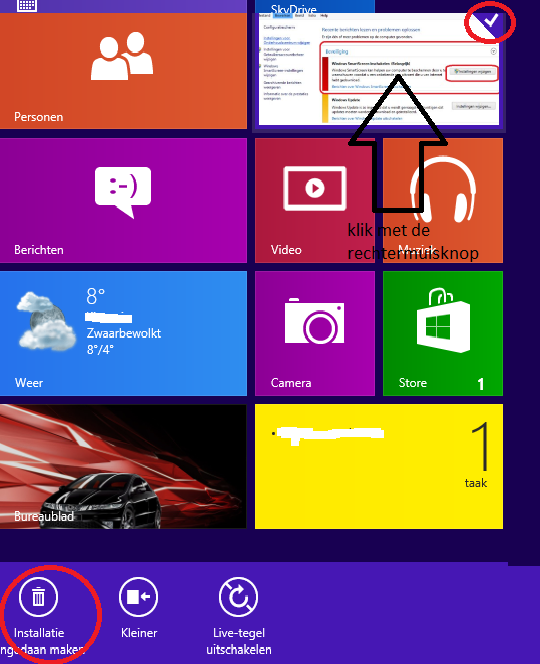540x664 pixels.
Task: Click the calendar icon at top-left
Action: coord(27,5)
